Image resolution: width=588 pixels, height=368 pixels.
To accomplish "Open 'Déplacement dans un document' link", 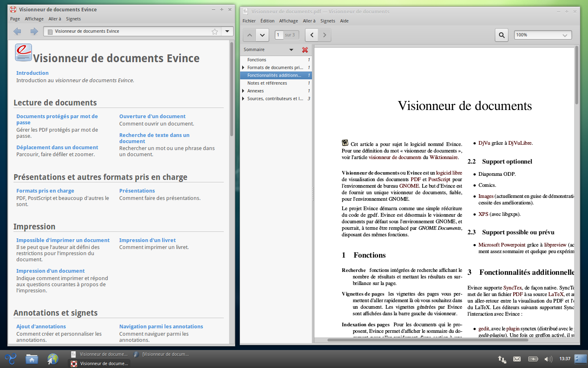I will (x=57, y=147).
